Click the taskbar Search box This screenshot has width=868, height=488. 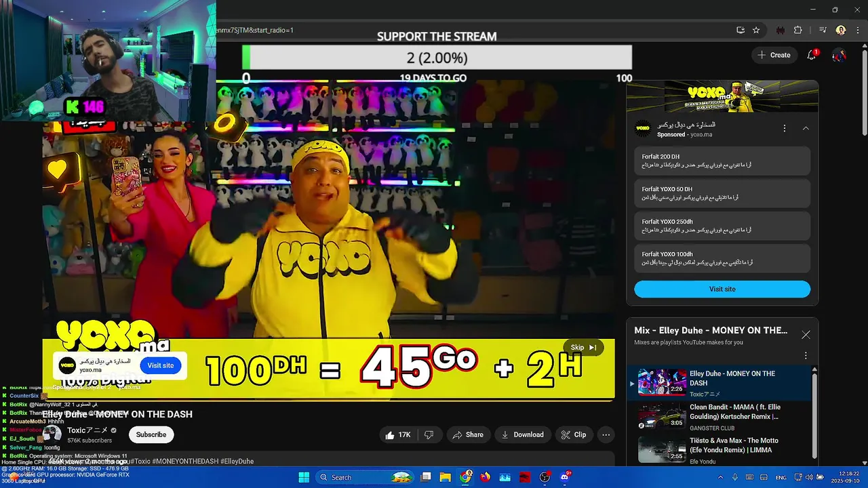[366, 477]
